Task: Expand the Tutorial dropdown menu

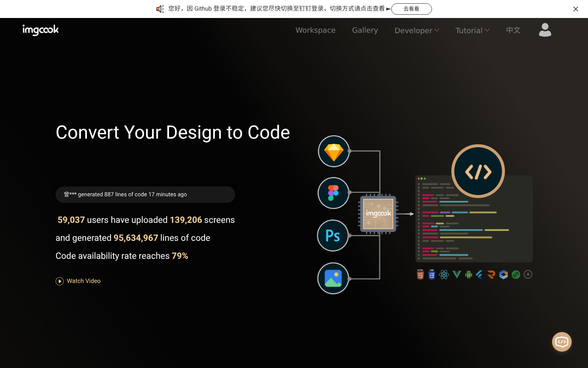Action: [472, 30]
